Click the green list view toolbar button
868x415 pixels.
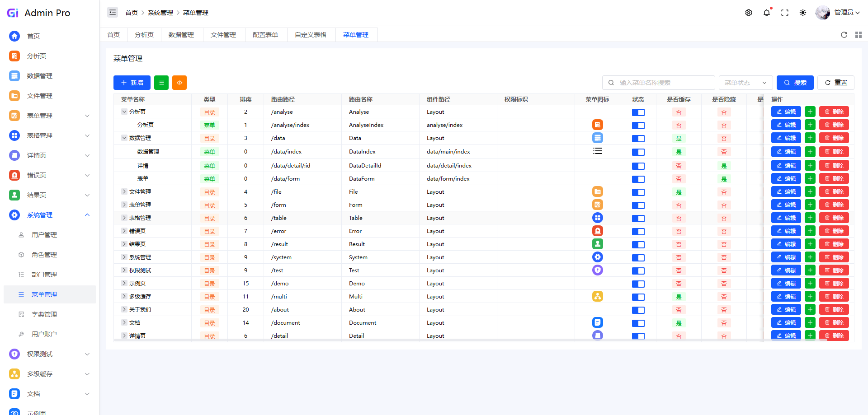coord(161,83)
